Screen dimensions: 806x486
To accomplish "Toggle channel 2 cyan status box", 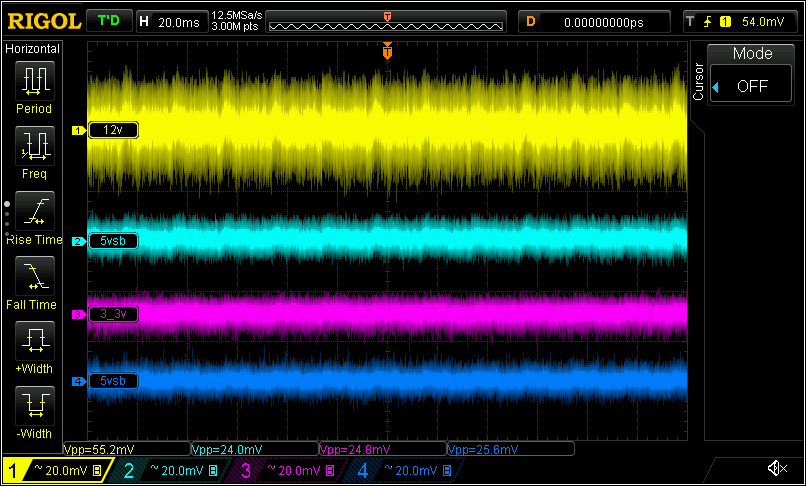I will pos(171,470).
